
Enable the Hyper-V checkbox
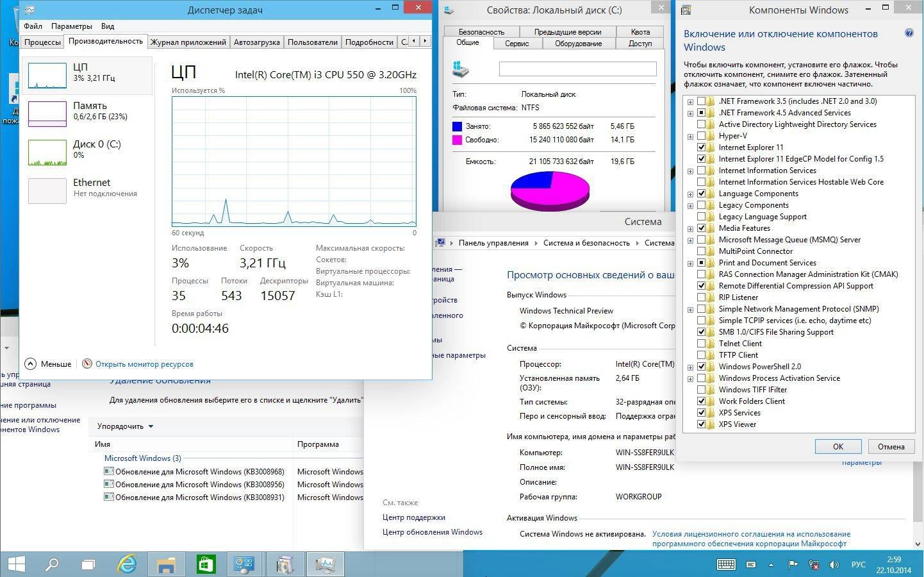click(x=701, y=136)
